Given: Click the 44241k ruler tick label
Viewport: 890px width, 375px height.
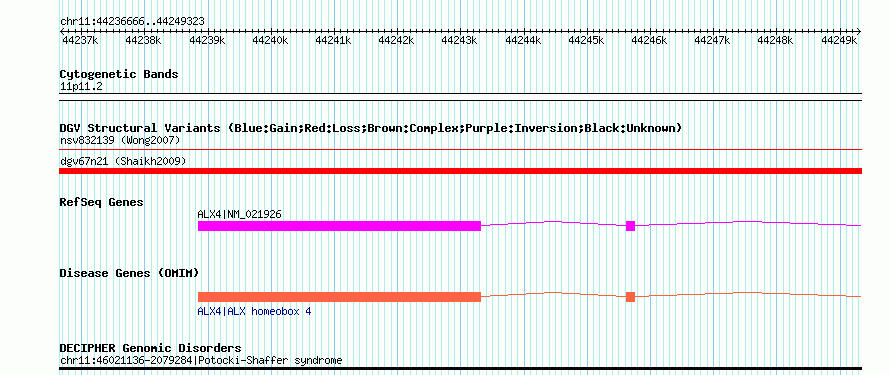Looking at the screenshot, I should 333,40.
